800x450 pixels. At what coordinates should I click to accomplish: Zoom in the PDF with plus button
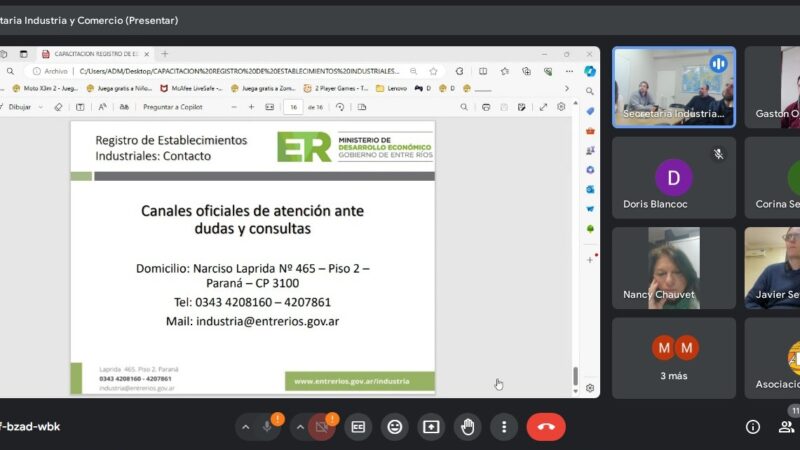point(252,107)
